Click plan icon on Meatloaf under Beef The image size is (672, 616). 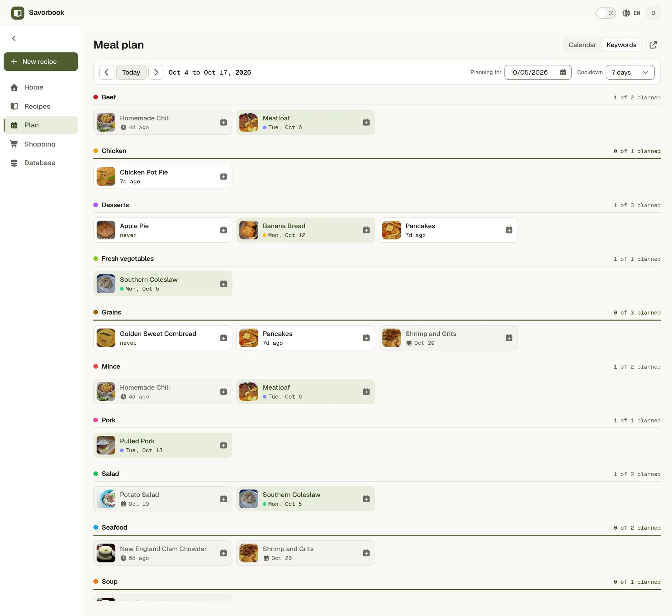coord(366,122)
